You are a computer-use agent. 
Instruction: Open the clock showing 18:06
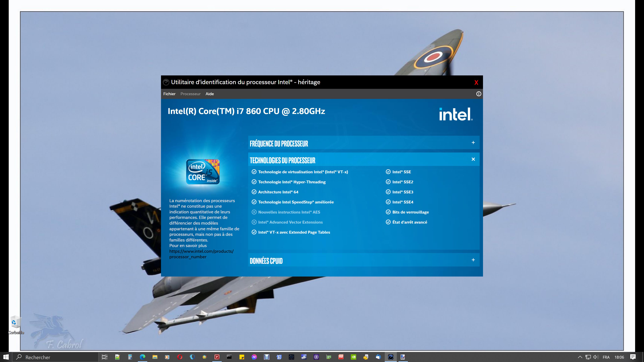619,357
